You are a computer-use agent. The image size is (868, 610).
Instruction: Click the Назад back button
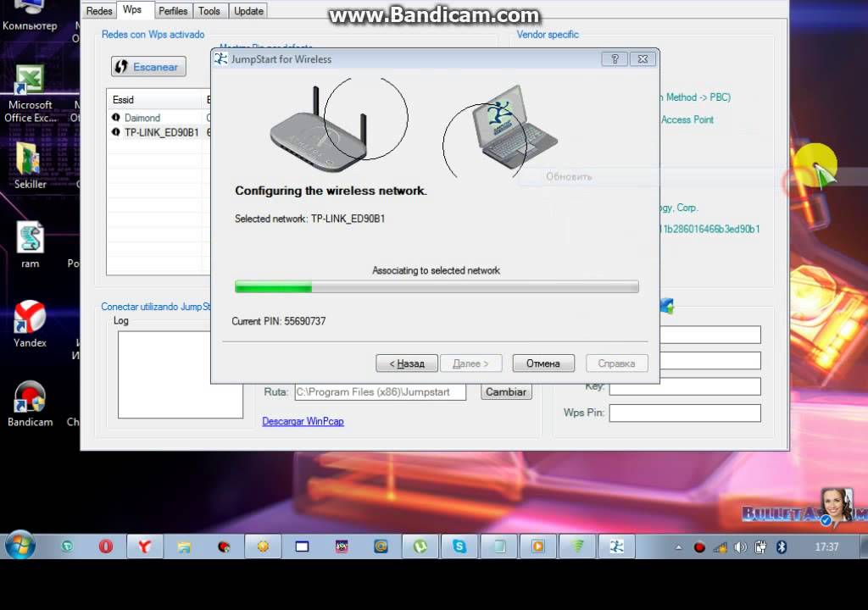[407, 363]
